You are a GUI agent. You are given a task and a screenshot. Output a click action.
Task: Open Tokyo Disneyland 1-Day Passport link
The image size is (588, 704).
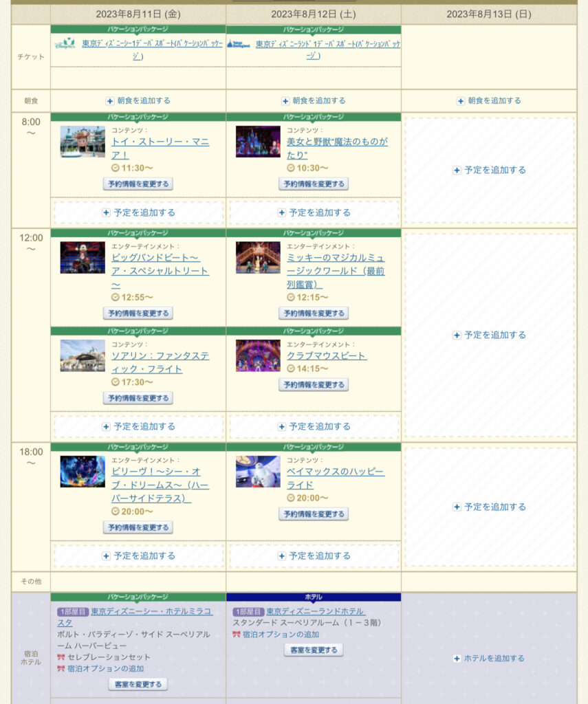click(327, 49)
